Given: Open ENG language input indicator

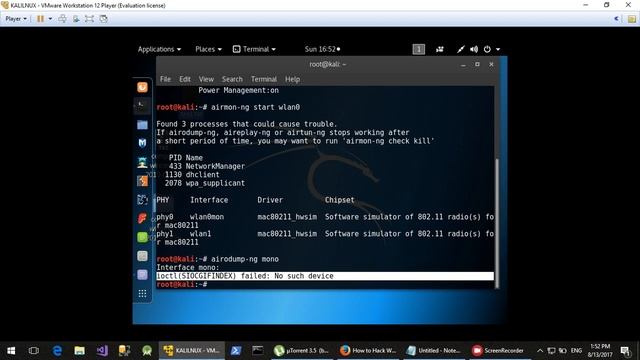Looking at the screenshot, I should (x=576, y=351).
